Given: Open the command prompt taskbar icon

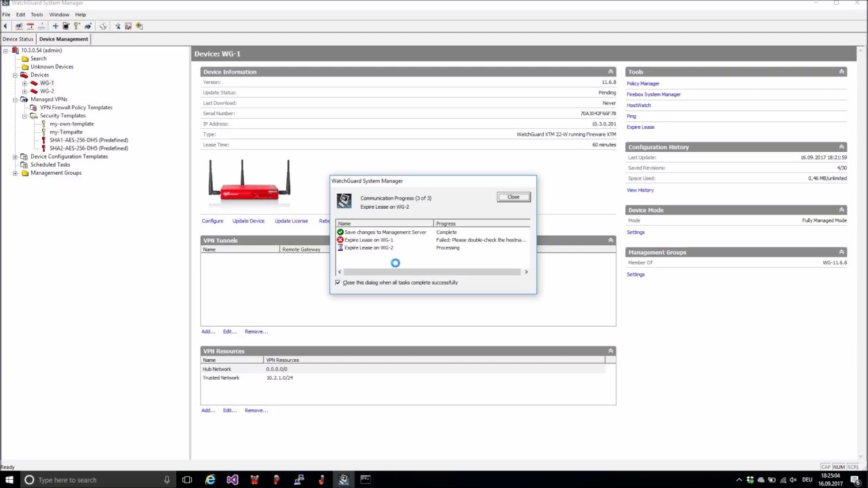Looking at the screenshot, I should [366, 480].
